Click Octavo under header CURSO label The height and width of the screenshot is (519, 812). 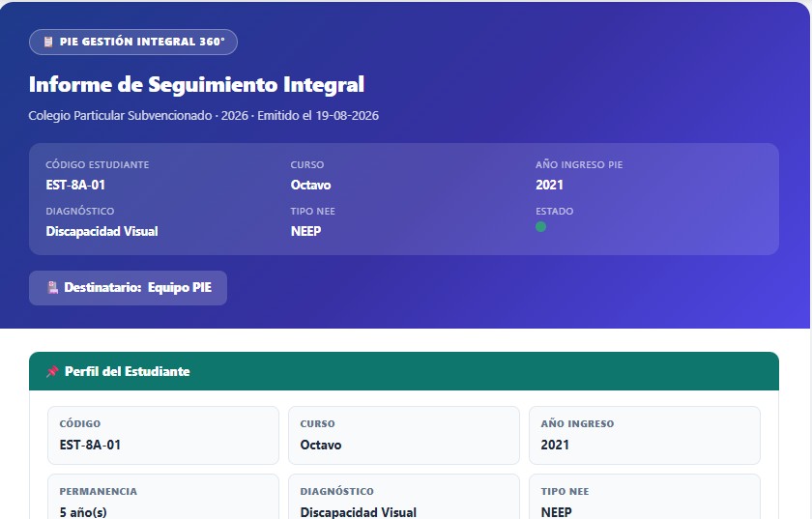click(310, 185)
